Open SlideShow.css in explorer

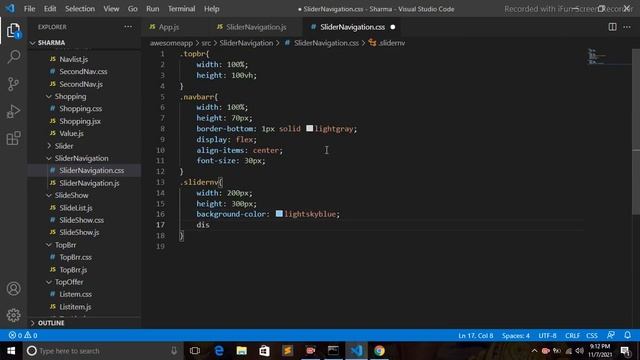tap(81, 220)
